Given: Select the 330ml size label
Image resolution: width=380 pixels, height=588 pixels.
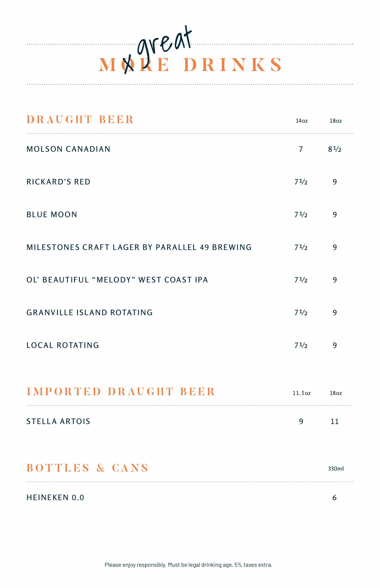Looking at the screenshot, I should tap(336, 469).
